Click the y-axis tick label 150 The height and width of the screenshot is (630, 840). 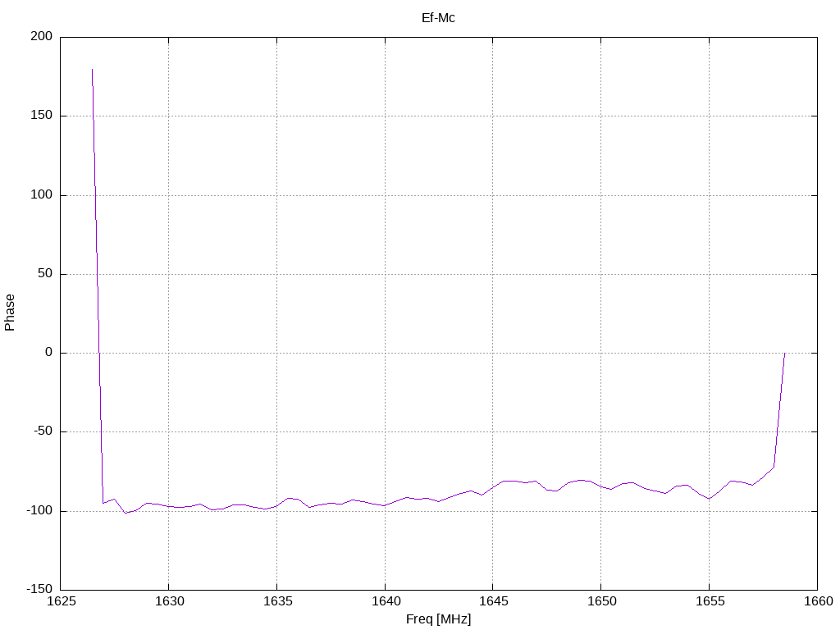[42, 115]
